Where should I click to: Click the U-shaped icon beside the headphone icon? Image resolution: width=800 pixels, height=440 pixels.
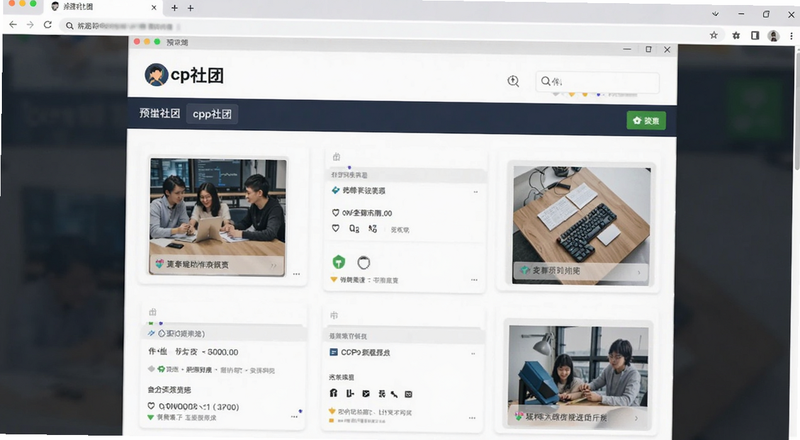pyautogui.click(x=350, y=393)
